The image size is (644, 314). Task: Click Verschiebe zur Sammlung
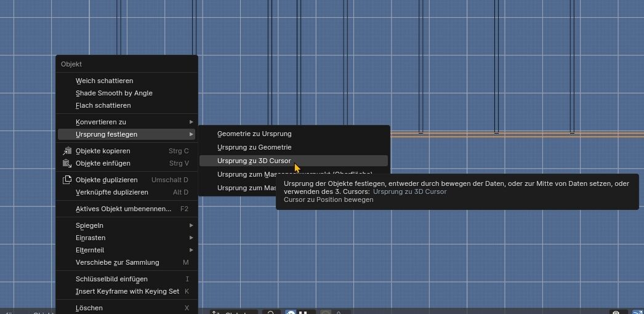(x=117, y=262)
